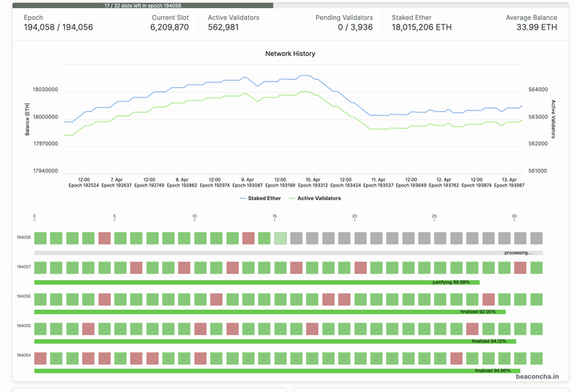Click the last gray pending slot in epoch 194058
This screenshot has width=576, height=392.
coord(536,238)
